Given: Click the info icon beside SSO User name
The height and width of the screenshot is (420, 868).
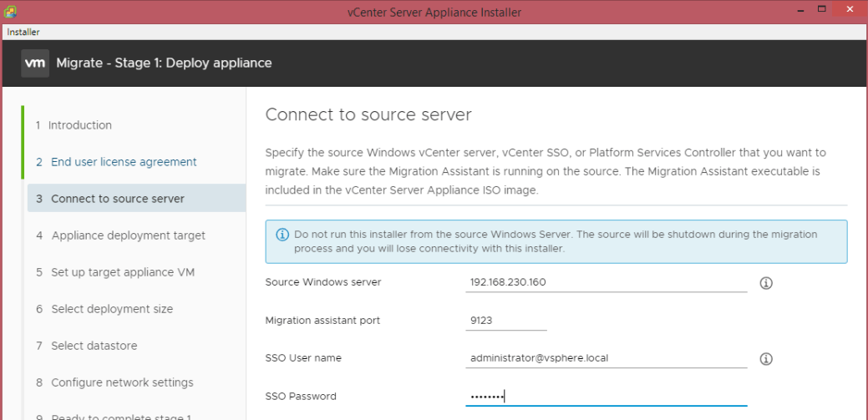Looking at the screenshot, I should coord(766,359).
